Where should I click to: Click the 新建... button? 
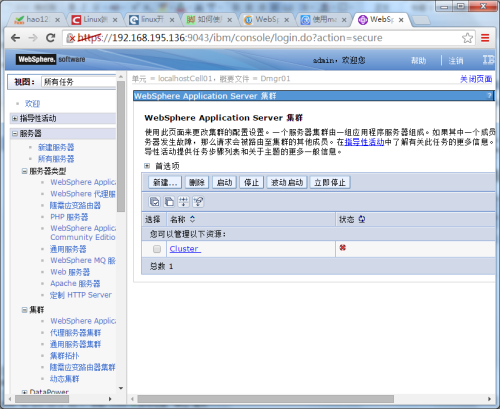[165, 182]
